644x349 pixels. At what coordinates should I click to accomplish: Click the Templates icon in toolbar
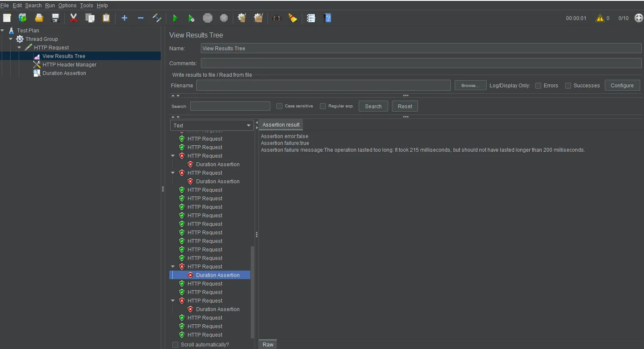[x=23, y=18]
